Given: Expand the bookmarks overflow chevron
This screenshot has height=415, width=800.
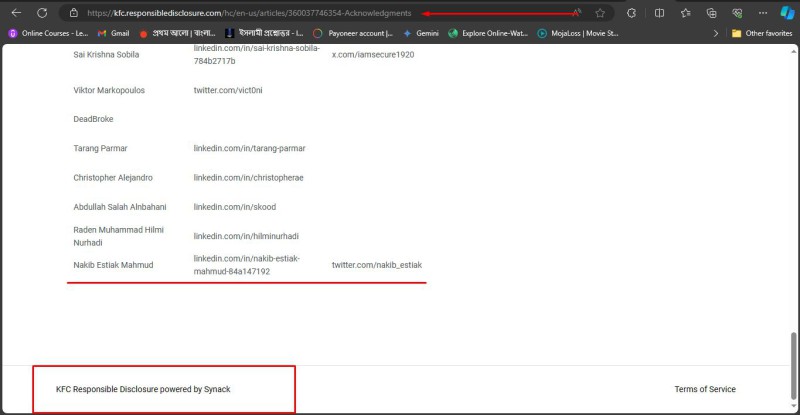Looking at the screenshot, I should (715, 33).
